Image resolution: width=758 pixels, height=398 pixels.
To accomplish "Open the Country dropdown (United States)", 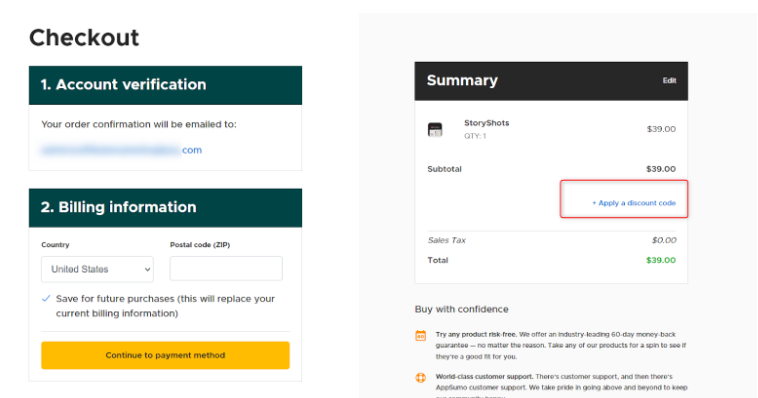I will tap(97, 269).
